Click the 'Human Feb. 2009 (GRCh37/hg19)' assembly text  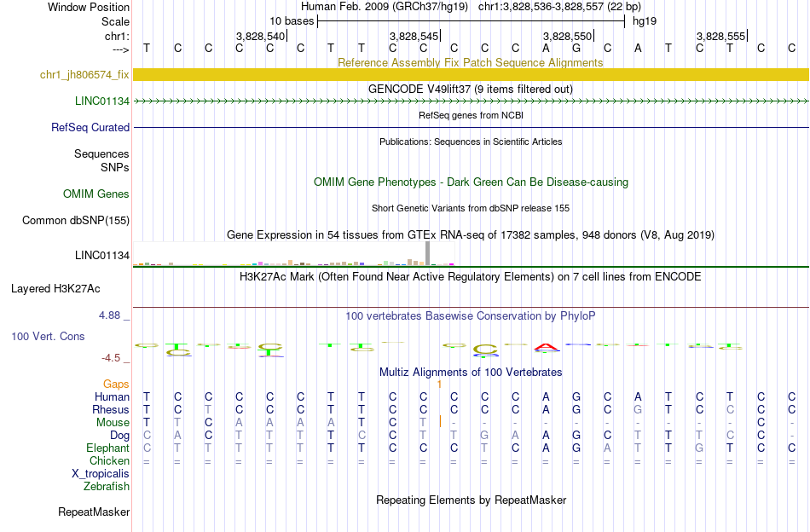(385, 7)
